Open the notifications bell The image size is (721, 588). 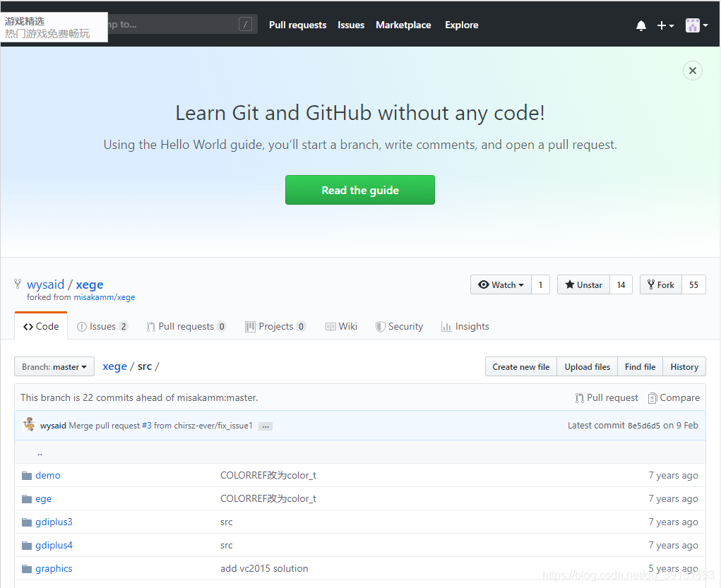coord(641,25)
